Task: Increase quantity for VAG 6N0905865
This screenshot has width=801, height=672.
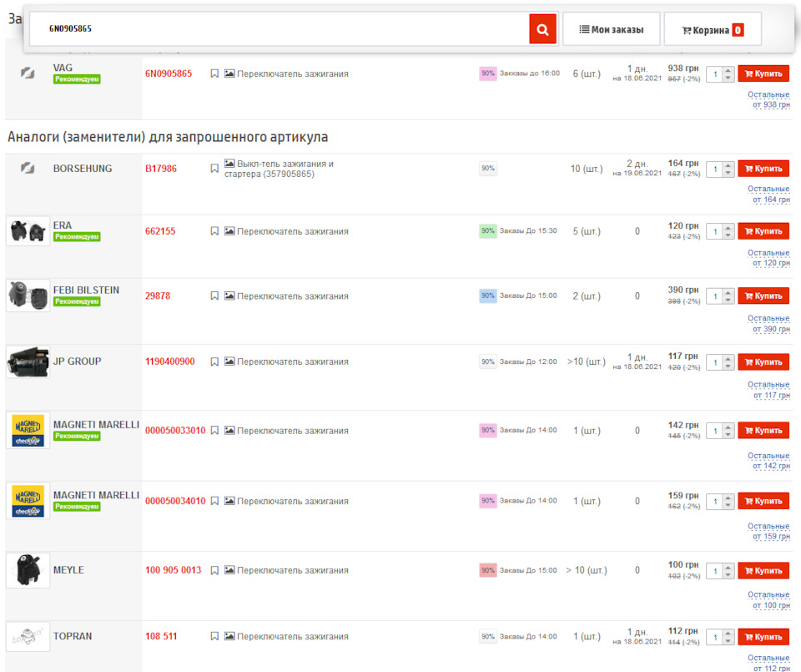Action: (728, 70)
